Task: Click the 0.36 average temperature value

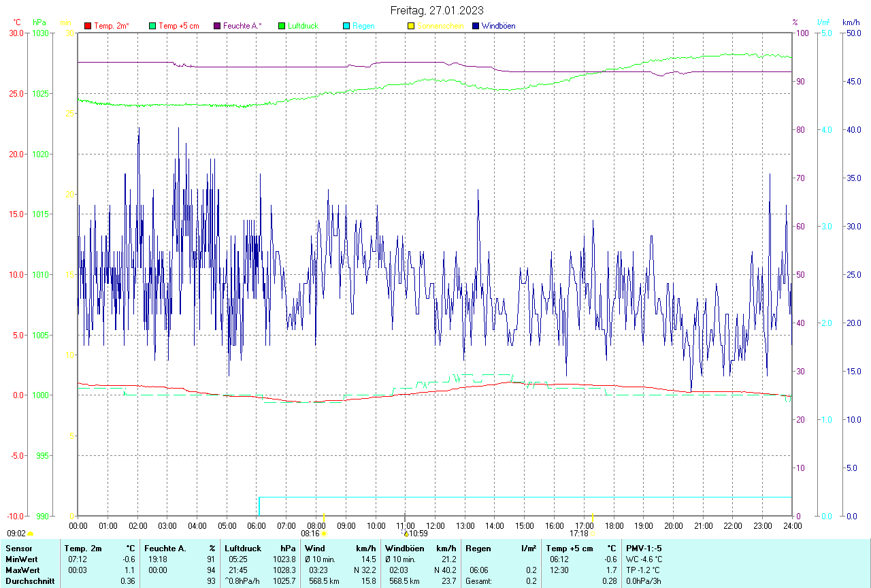Action: [x=128, y=581]
